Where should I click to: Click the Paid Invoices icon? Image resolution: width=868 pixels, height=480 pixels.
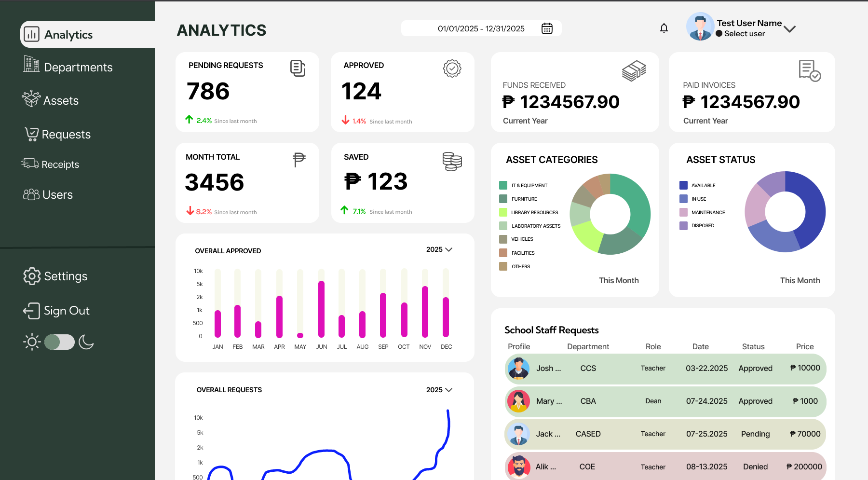(x=809, y=71)
